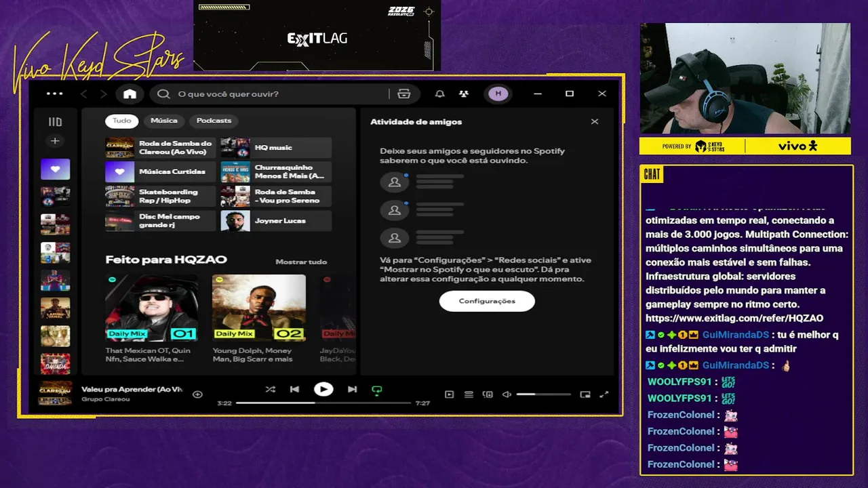Open 'Roda de Samba – Vou pro Sereno'
Image resolution: width=868 pixels, height=488 pixels.
pos(276,197)
